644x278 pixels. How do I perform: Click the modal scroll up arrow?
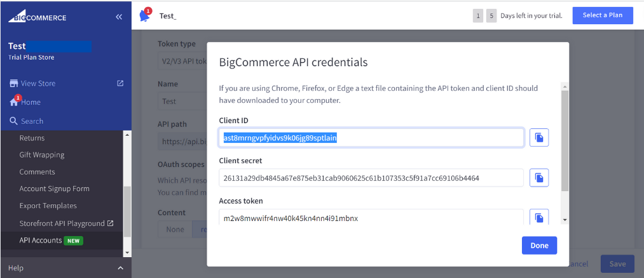(x=565, y=86)
